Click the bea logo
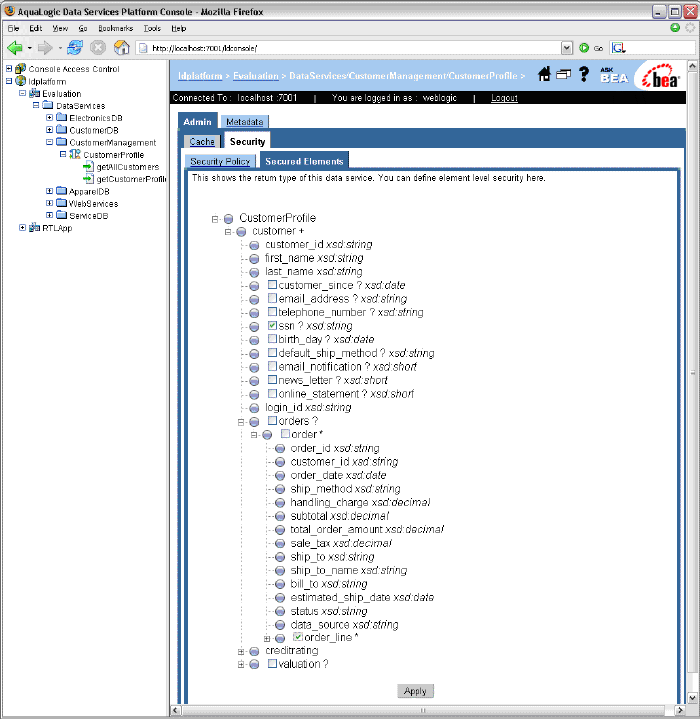Image resolution: width=700 pixels, height=719 pixels. click(660, 77)
